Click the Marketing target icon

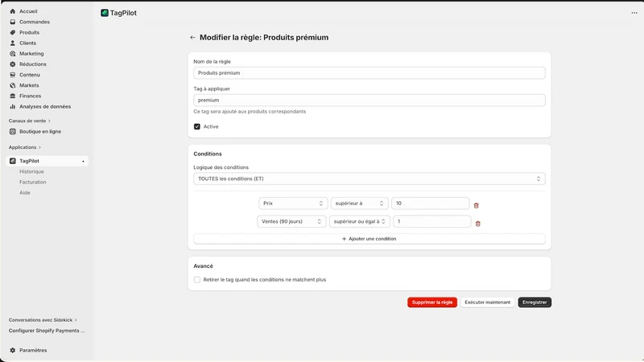[x=13, y=54]
